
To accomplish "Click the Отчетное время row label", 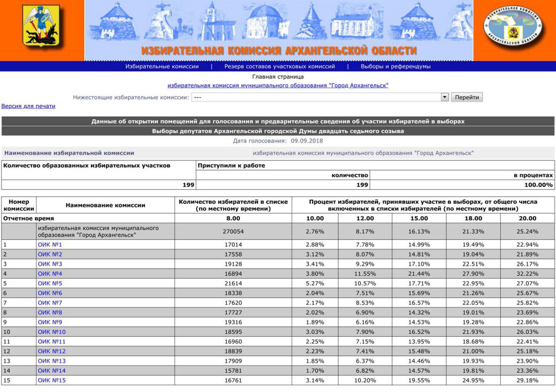I will (29, 218).
